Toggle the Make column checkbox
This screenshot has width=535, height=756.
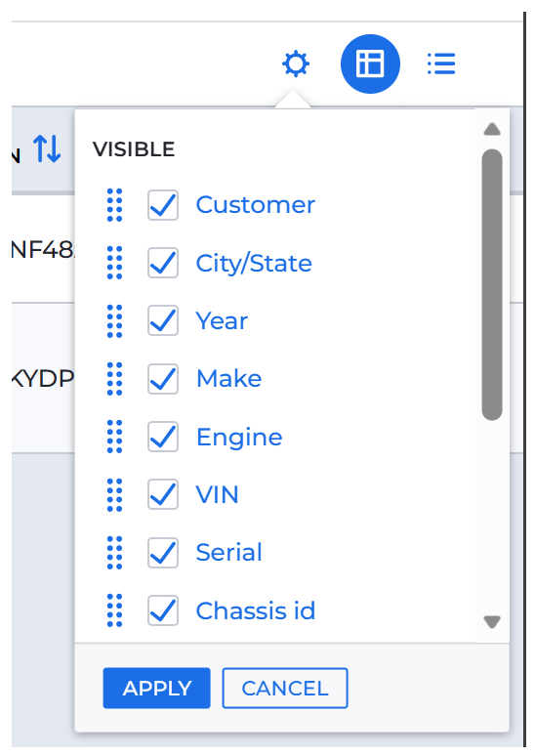click(x=163, y=378)
